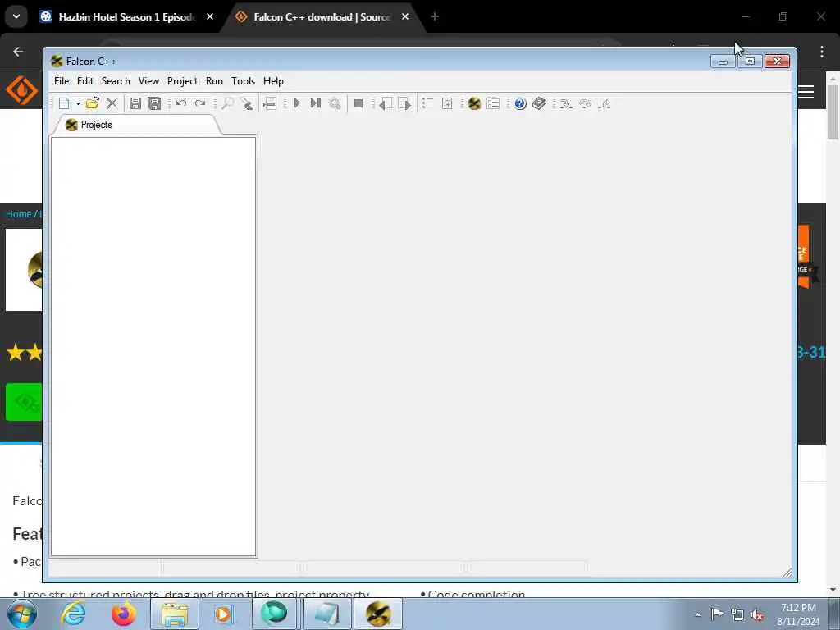Screen dimensions: 840x630
Task: Expand the New file dropdown arrow
Action: (x=78, y=104)
